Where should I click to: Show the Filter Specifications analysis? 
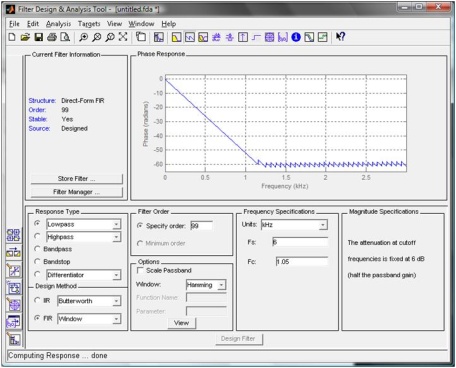click(x=159, y=37)
